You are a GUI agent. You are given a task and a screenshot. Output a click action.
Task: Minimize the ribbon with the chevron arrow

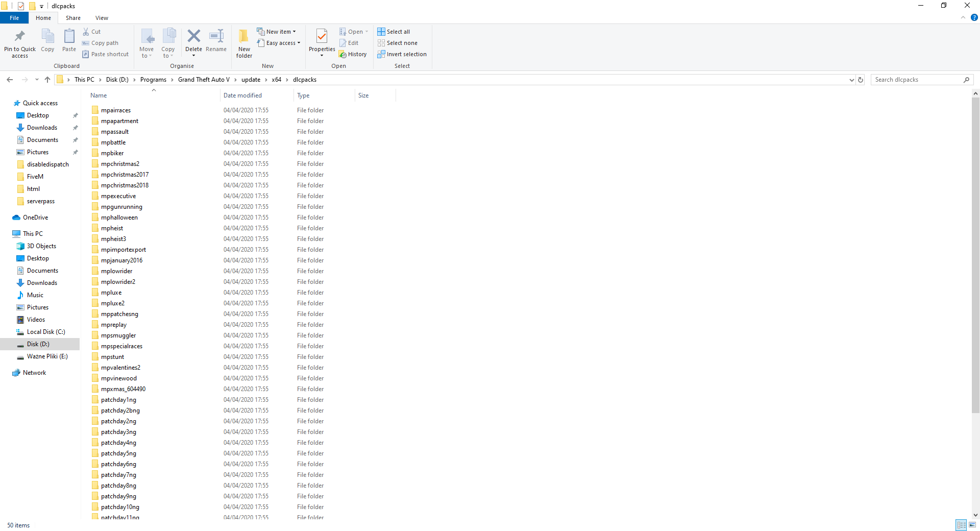963,17
